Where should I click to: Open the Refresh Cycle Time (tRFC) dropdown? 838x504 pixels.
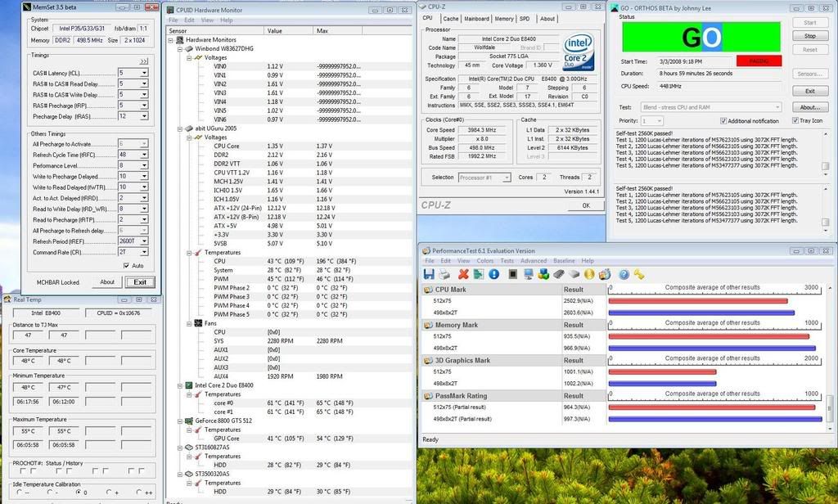click(144, 155)
